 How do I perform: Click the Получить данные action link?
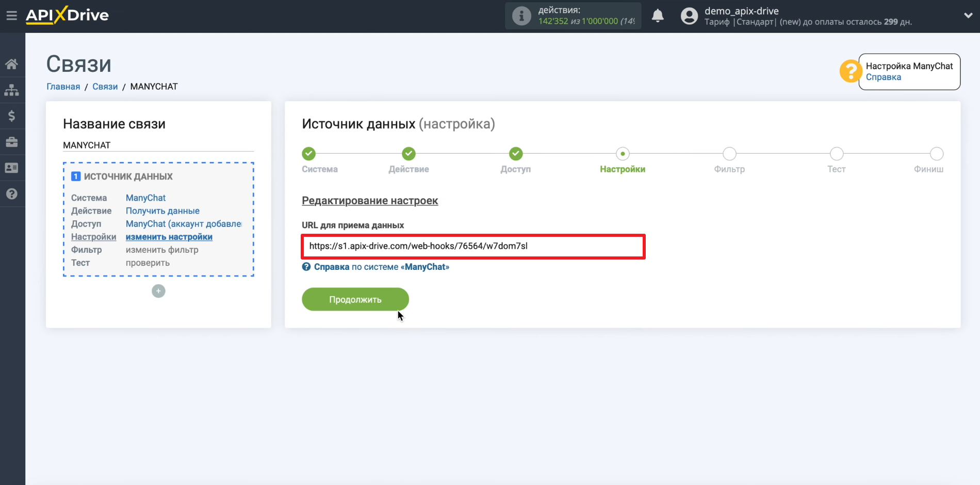tap(162, 211)
